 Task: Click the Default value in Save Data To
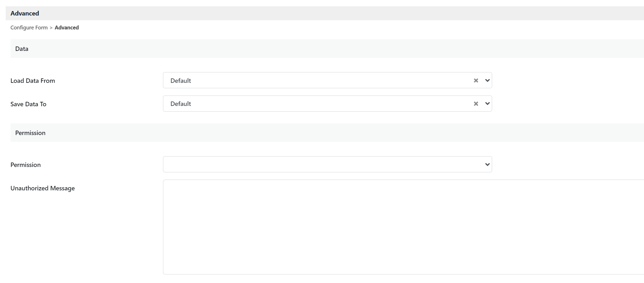pos(181,104)
